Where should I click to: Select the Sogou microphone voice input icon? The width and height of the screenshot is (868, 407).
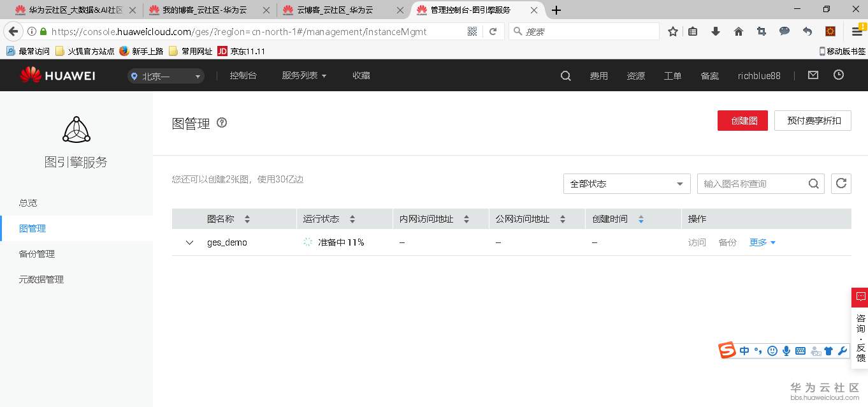coord(786,350)
